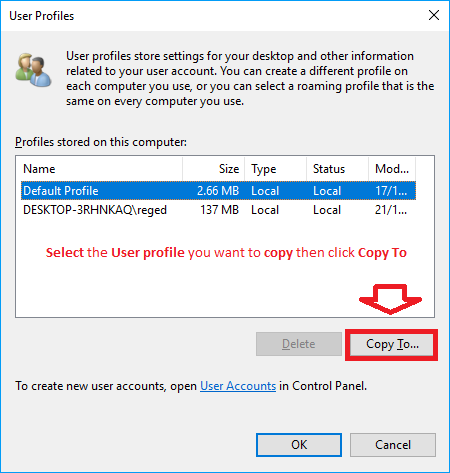This screenshot has width=450, height=473.
Task: Open the User Accounts link
Action: [238, 386]
